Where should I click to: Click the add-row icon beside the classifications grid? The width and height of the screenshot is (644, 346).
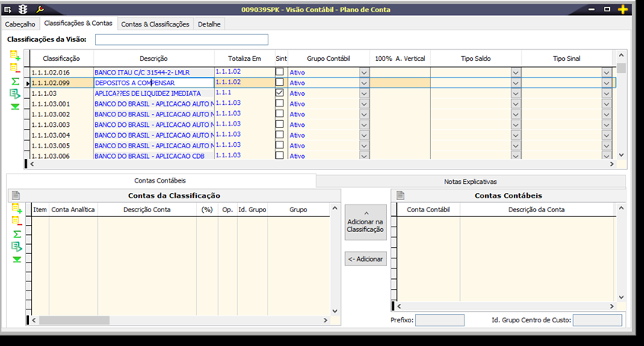point(15,56)
